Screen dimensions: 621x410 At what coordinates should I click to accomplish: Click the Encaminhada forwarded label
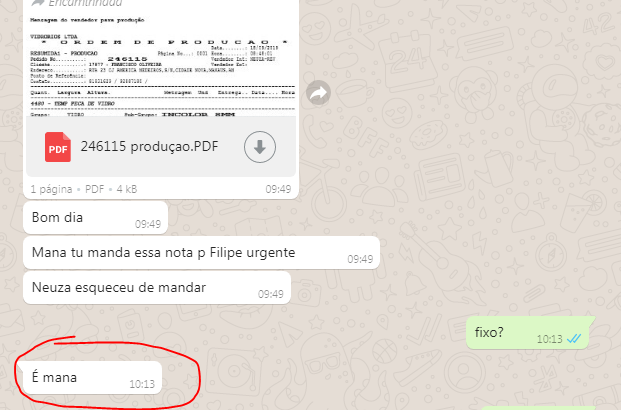tap(85, 3)
